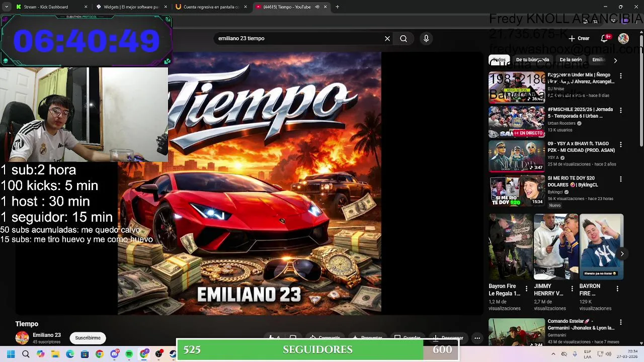Viewport: 644px width, 362px height.
Task: Select the De tu búsqueda filter chip
Action: click(532, 60)
